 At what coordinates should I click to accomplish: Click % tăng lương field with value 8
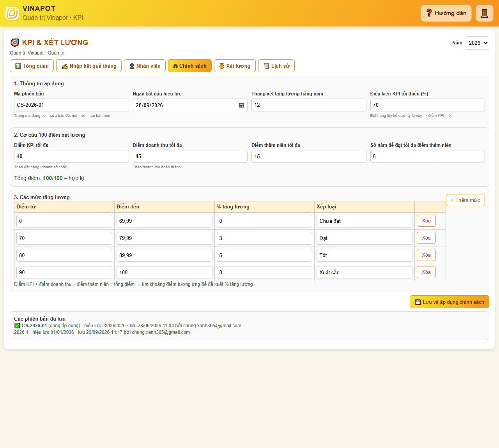pyautogui.click(x=264, y=272)
